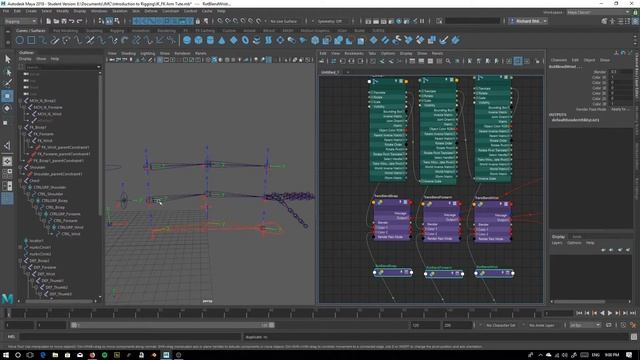Click the Node Editor search magnifier icon
This screenshot has width=640, height=360.
(x=448, y=61)
